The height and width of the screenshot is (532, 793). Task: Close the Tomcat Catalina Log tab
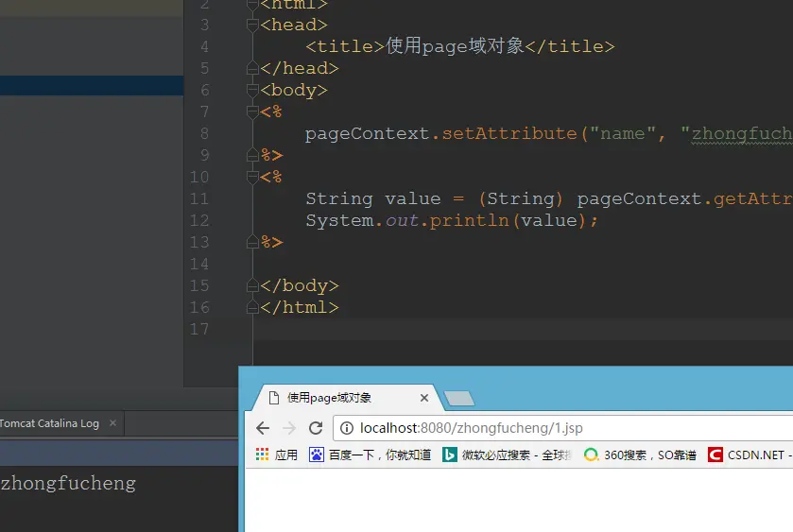pyautogui.click(x=112, y=422)
